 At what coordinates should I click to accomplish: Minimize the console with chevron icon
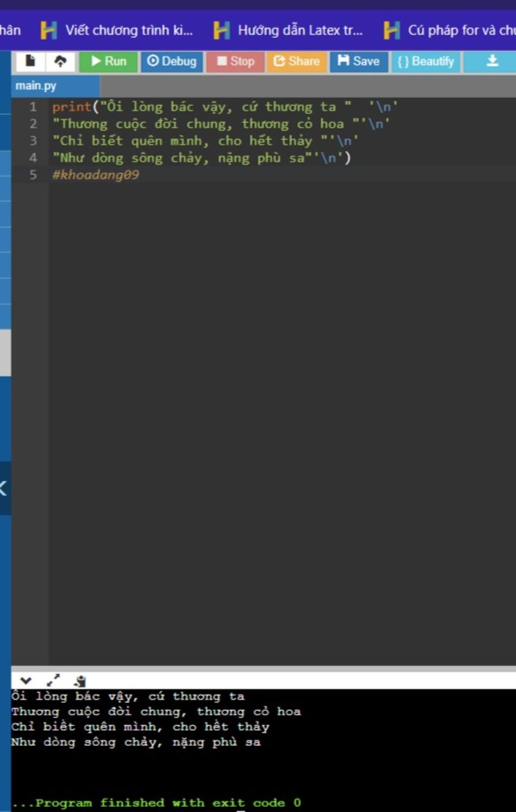pyautogui.click(x=26, y=680)
